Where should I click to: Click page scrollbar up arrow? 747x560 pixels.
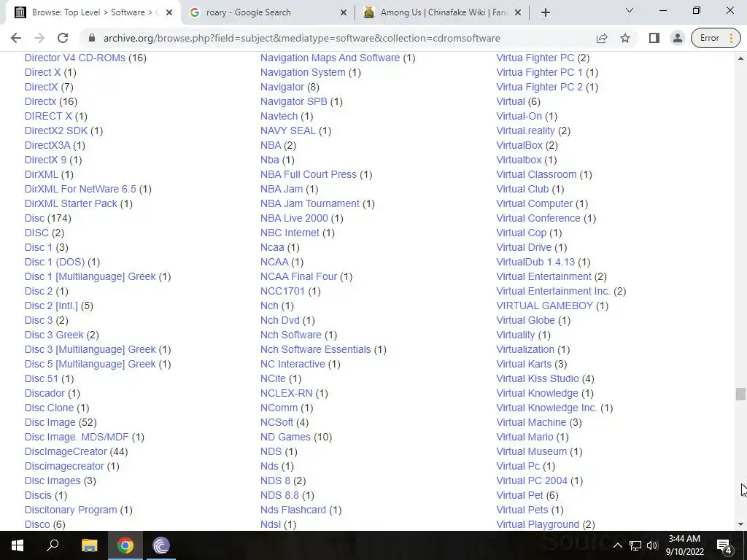click(740, 58)
